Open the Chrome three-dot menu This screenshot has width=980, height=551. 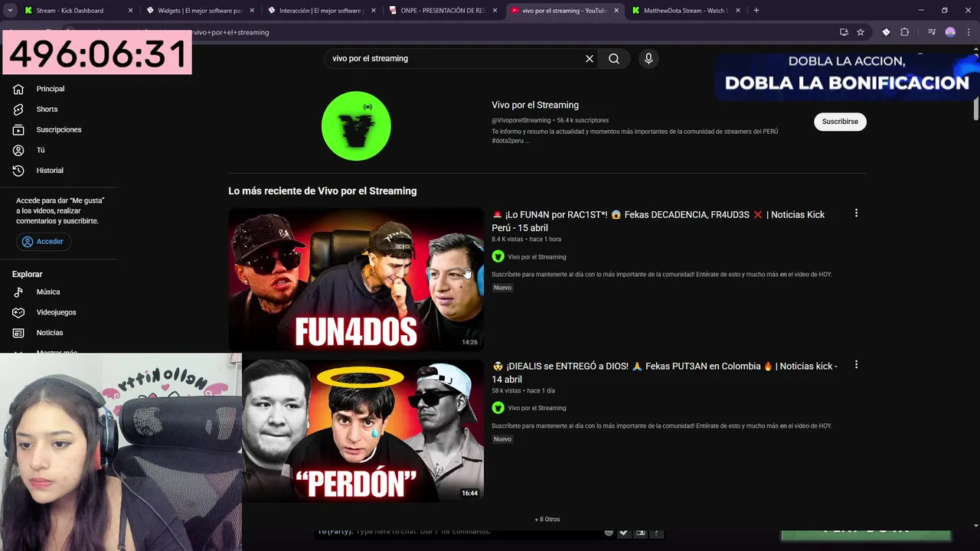(x=969, y=32)
